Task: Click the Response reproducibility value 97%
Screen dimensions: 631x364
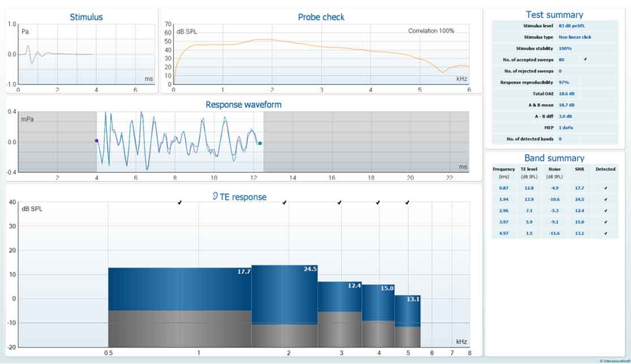Action: click(x=564, y=83)
